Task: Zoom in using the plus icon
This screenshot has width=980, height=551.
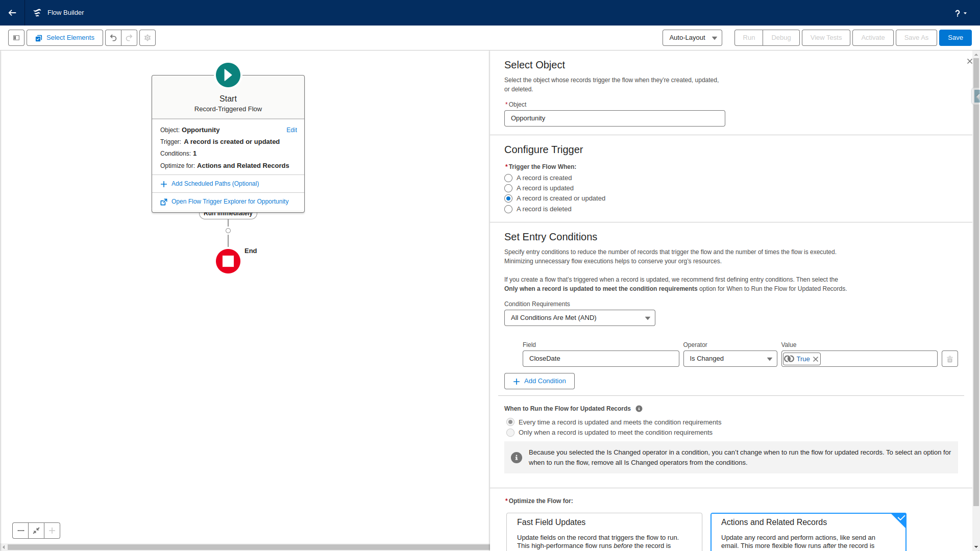Action: coord(52,531)
